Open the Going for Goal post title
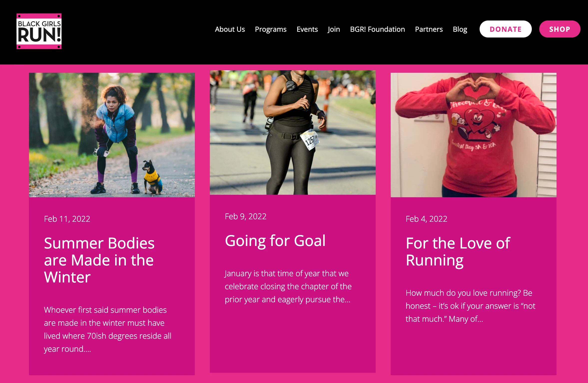This screenshot has height=383, width=588. (275, 240)
